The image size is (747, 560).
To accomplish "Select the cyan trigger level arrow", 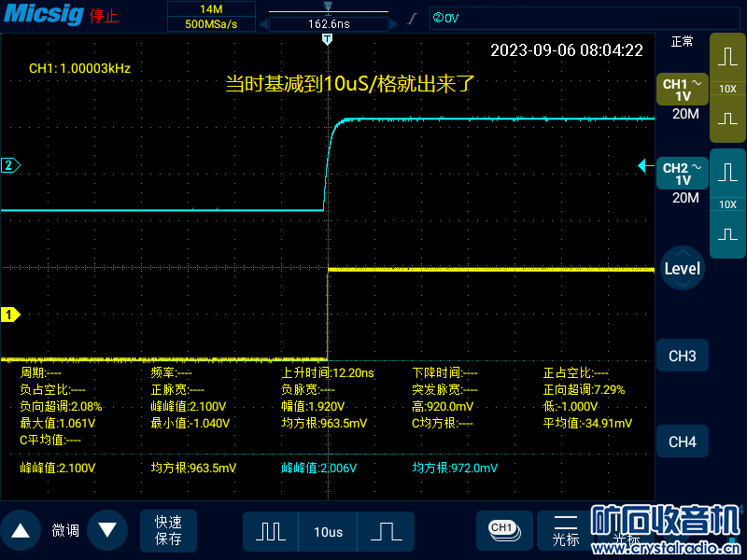I will pos(645,166).
